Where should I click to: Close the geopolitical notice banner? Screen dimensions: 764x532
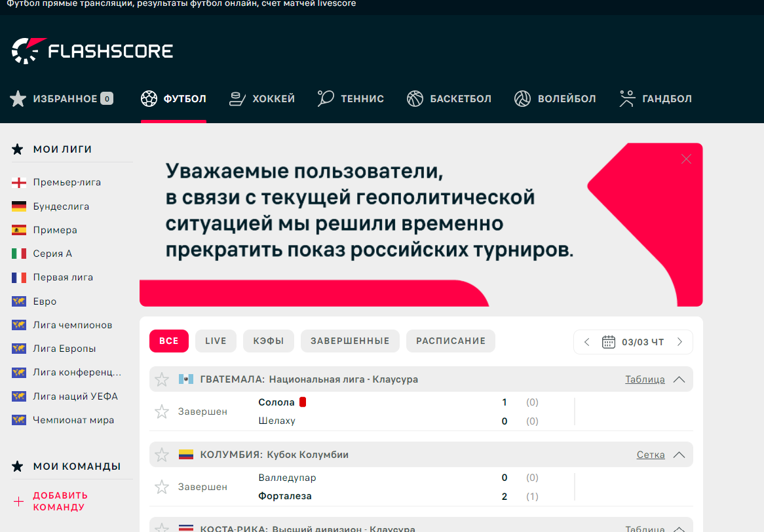click(x=686, y=159)
